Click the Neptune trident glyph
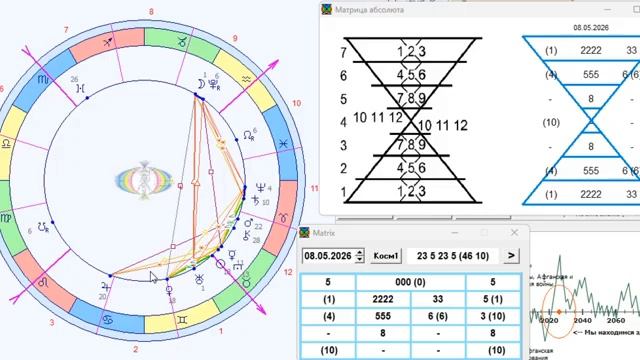The image size is (640, 360). (x=260, y=188)
